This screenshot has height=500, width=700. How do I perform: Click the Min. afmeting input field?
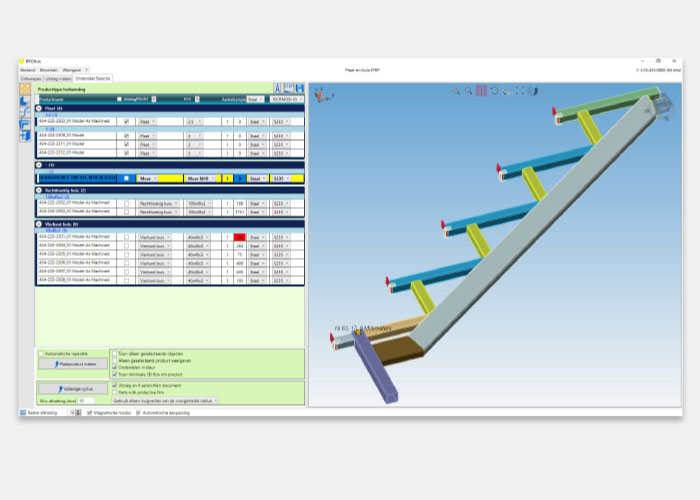(87, 400)
